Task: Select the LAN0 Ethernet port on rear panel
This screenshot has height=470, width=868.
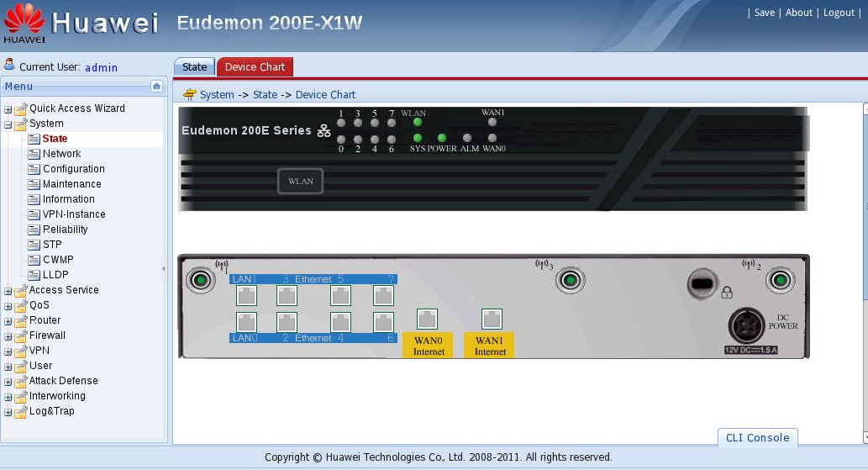Action: coord(247,322)
